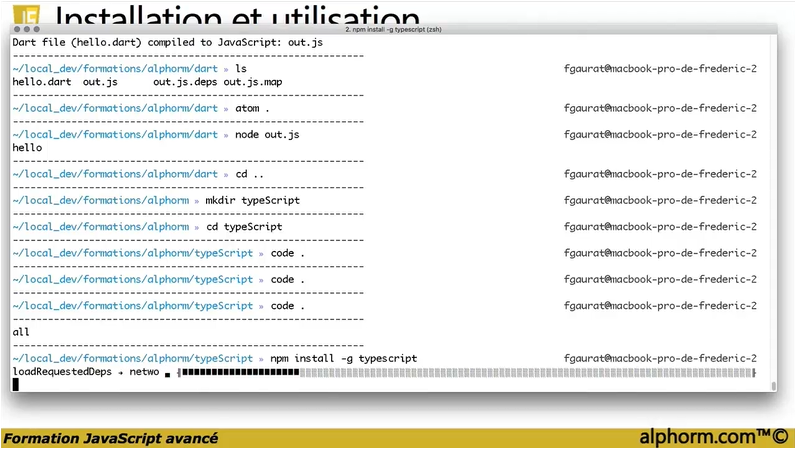The image size is (796, 449).
Task: Minimize the terminal using the yellow button
Action: (28, 30)
